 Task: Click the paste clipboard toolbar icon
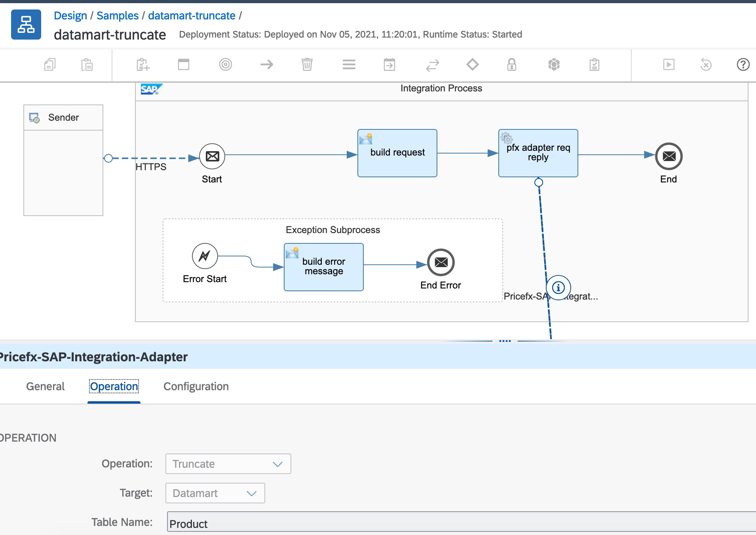click(87, 65)
